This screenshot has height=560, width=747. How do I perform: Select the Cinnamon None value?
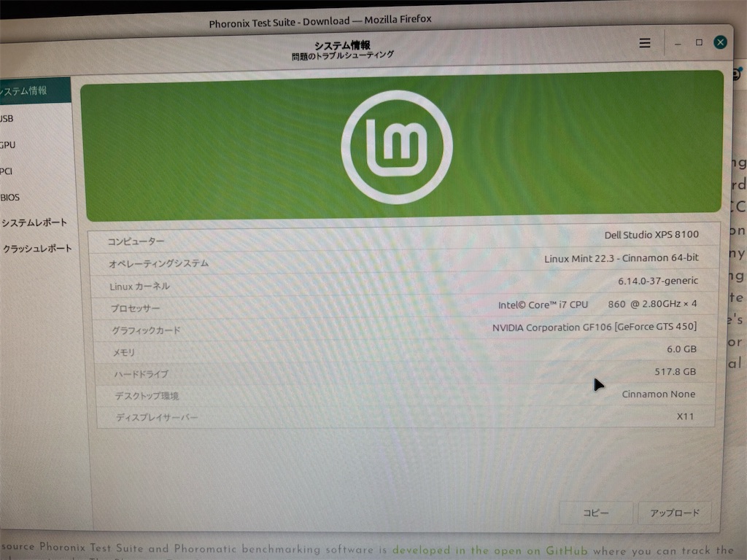[659, 394]
